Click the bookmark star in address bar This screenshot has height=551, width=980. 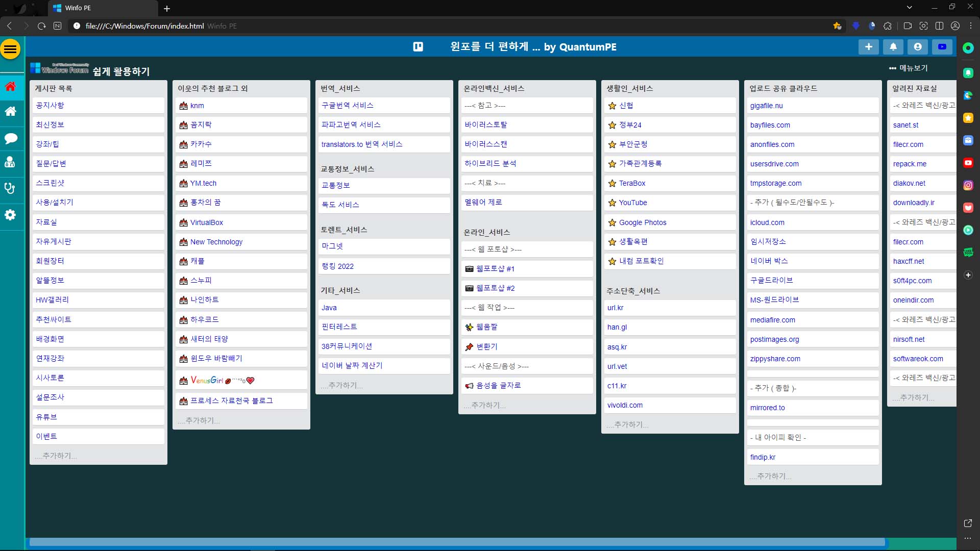point(837,26)
